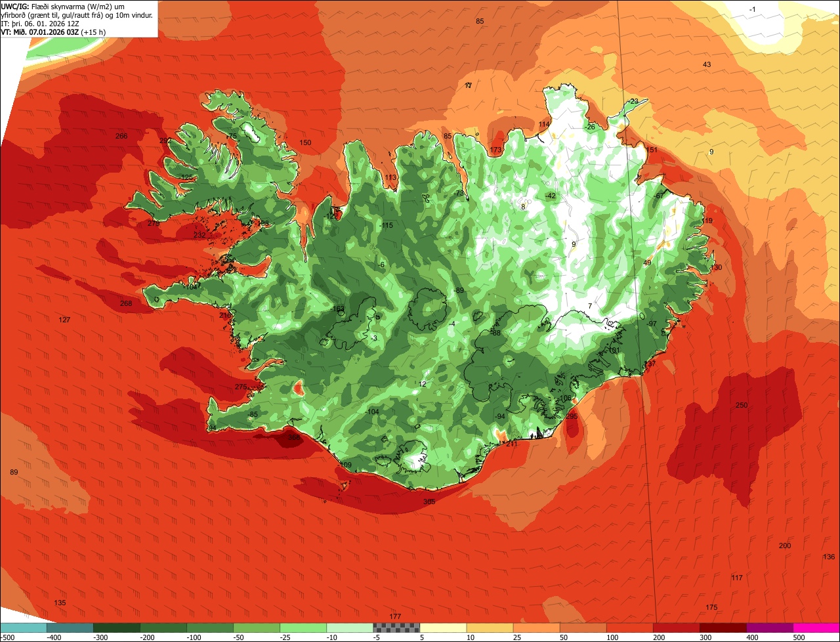Select the -1 value in top right
840x642 pixels.
tap(753, 9)
